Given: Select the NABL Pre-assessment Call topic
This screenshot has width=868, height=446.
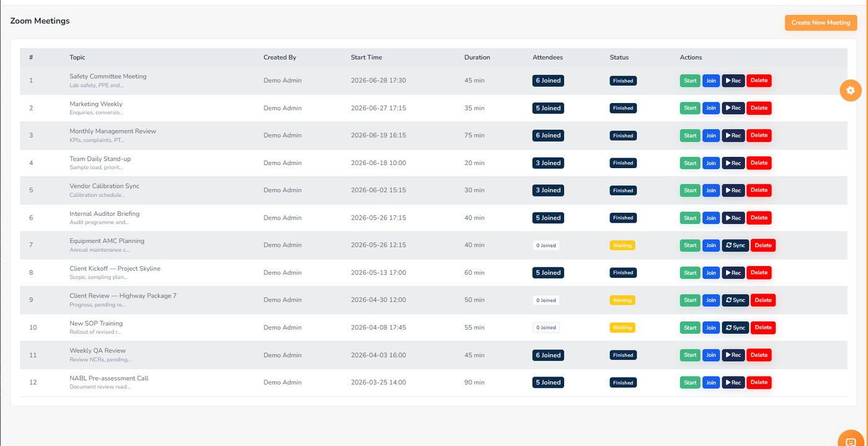Looking at the screenshot, I should click(109, 378).
